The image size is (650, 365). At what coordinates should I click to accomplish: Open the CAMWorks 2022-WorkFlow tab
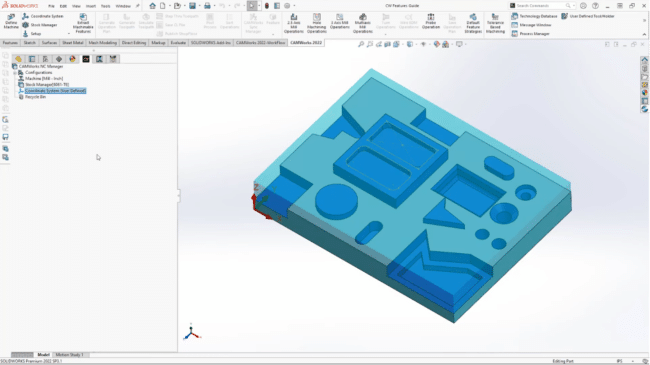(x=260, y=43)
